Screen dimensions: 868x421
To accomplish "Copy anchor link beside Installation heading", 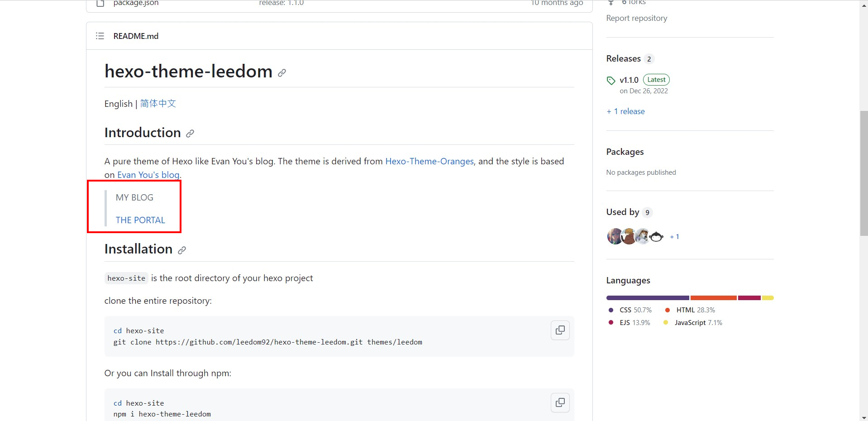I will click(x=182, y=250).
